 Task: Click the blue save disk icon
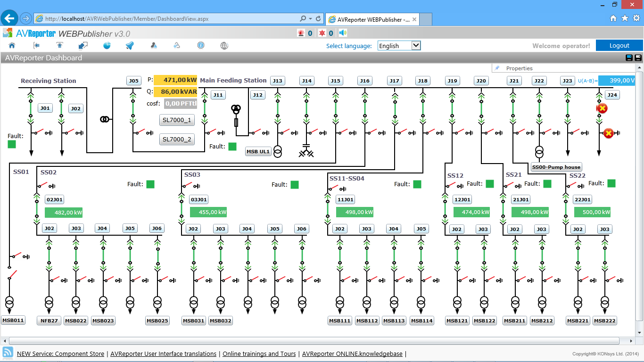click(629, 58)
